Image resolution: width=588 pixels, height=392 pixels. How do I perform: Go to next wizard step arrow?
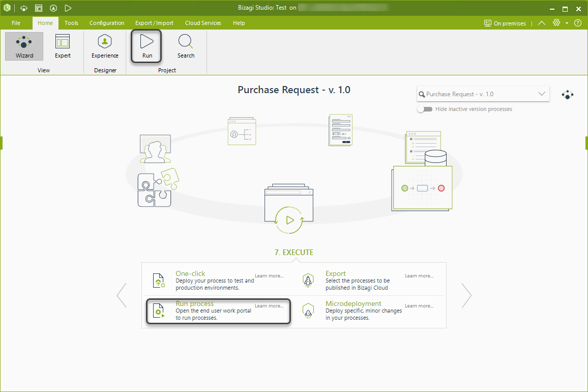(x=466, y=295)
